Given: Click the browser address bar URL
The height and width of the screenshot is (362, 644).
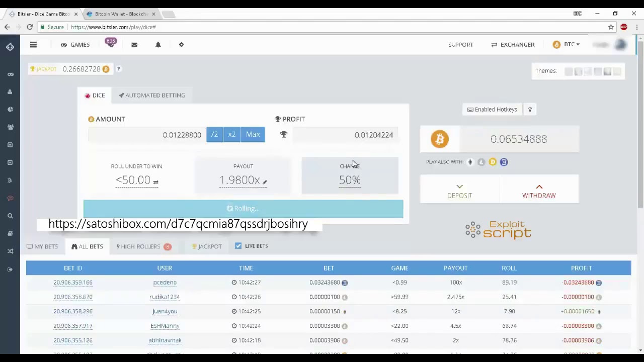Looking at the screenshot, I should 113,27.
